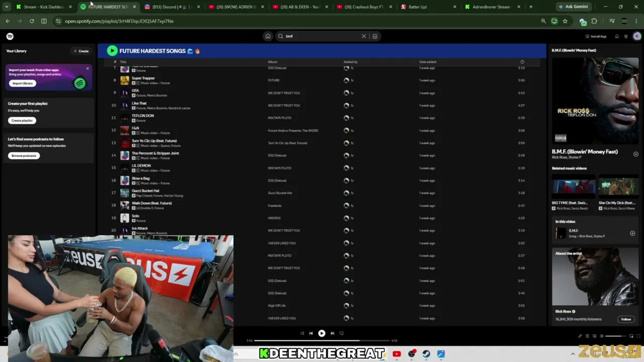Select the Blow a Bag track
The width and height of the screenshot is (644, 362).
coord(322,180)
